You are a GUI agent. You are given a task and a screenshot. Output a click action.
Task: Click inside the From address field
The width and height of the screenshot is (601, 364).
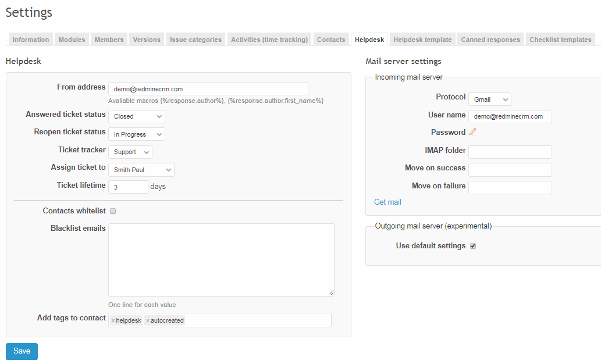coord(208,88)
